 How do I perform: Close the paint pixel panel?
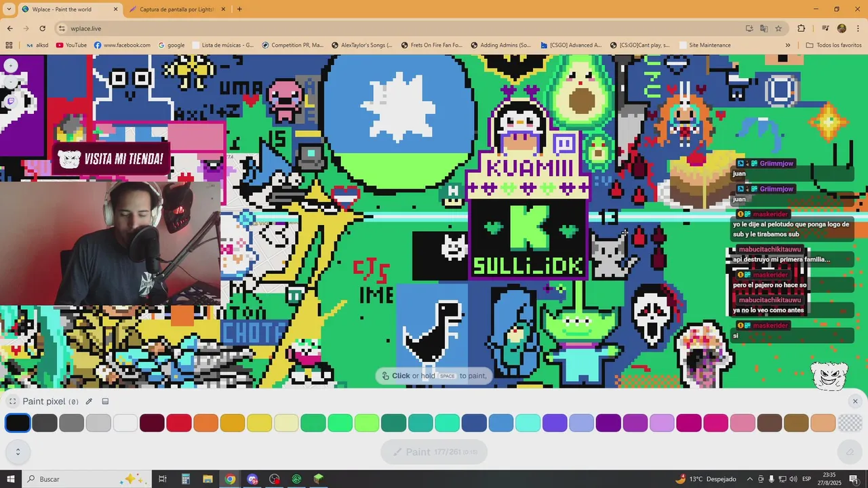pyautogui.click(x=855, y=401)
